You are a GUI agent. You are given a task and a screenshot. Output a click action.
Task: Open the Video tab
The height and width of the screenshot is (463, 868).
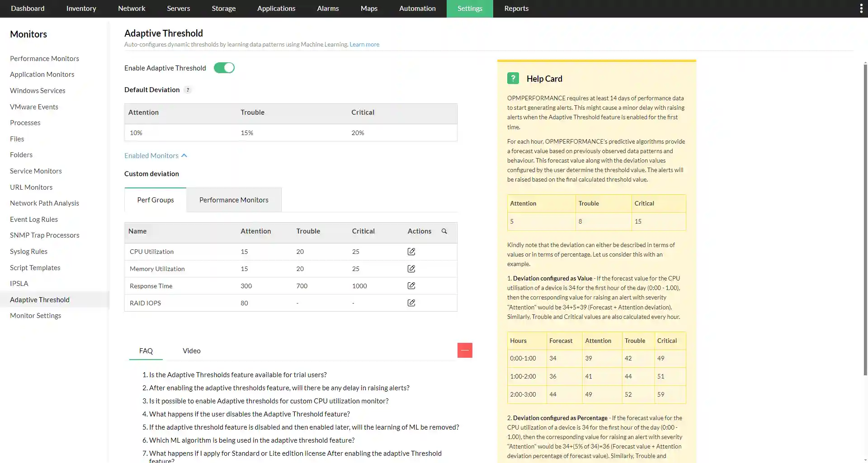point(191,351)
